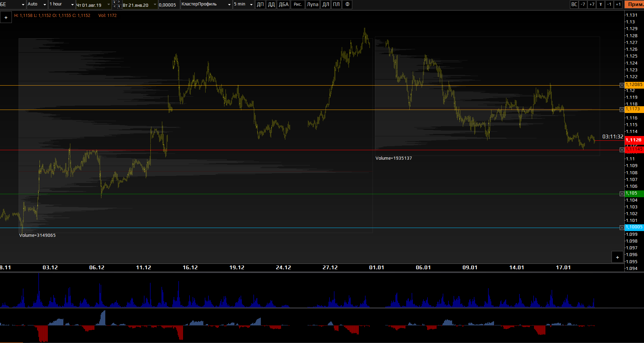Click the 03.12 date on time axis
The width and height of the screenshot is (644, 343).
coord(50,268)
